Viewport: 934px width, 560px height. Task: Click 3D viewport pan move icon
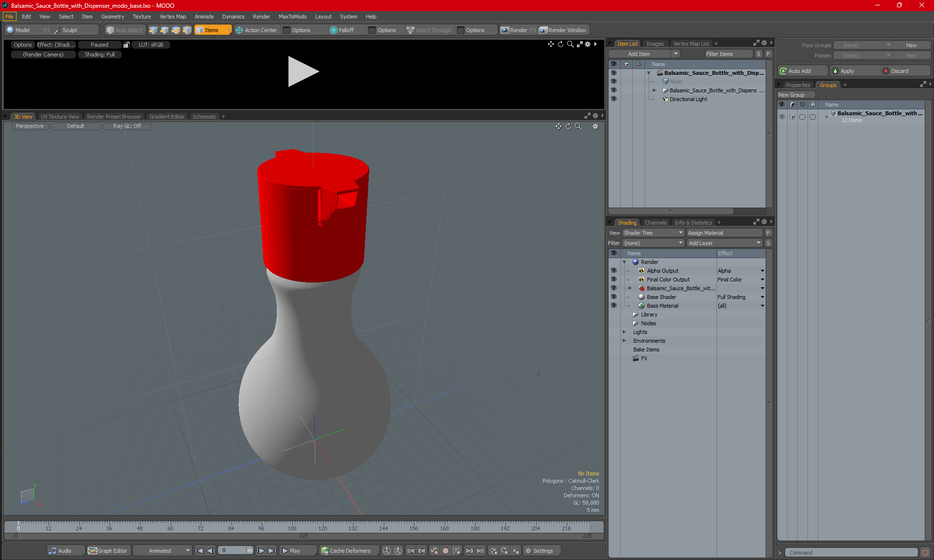click(558, 126)
